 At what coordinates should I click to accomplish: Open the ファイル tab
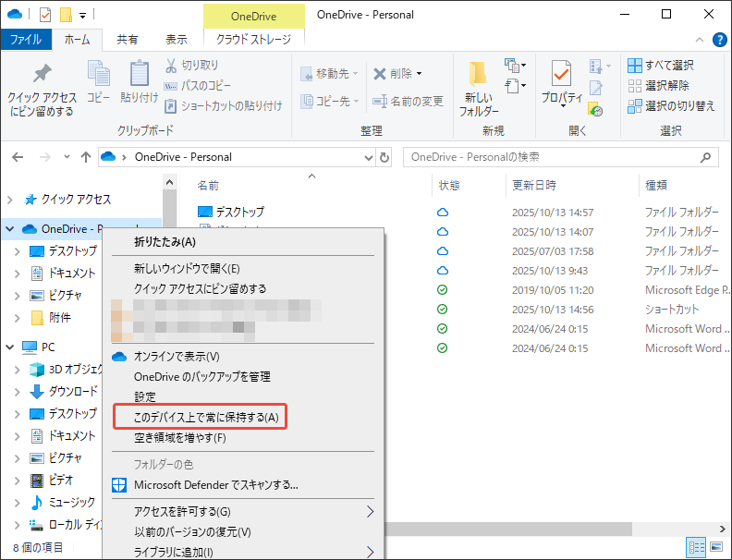(26, 39)
